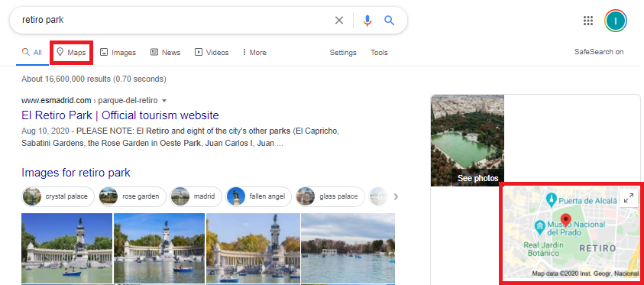Open the first monument image thumbnail
The height and width of the screenshot is (285, 644).
pos(66,248)
